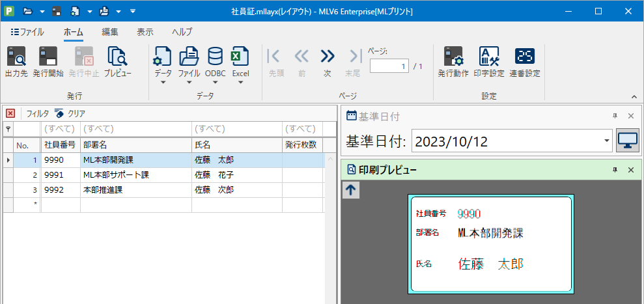The image size is (644, 304).
Task: Open dropdown next to folder icon in title bar
Action: [42, 11]
